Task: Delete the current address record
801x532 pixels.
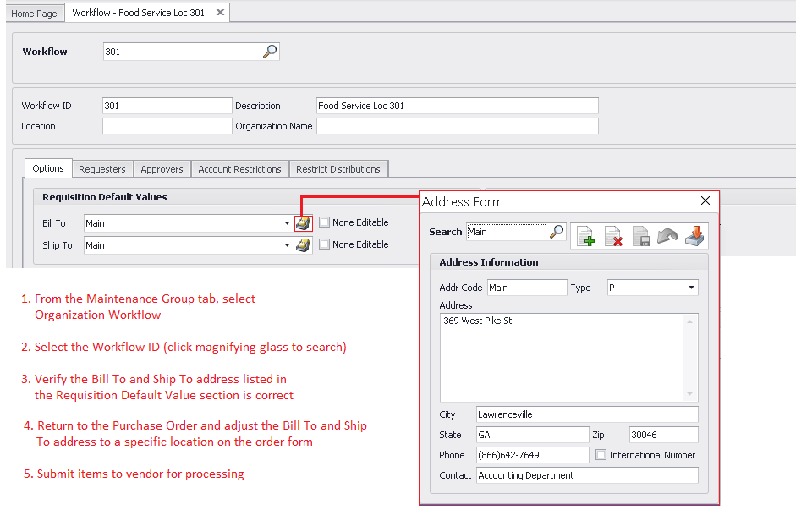Action: (x=613, y=236)
